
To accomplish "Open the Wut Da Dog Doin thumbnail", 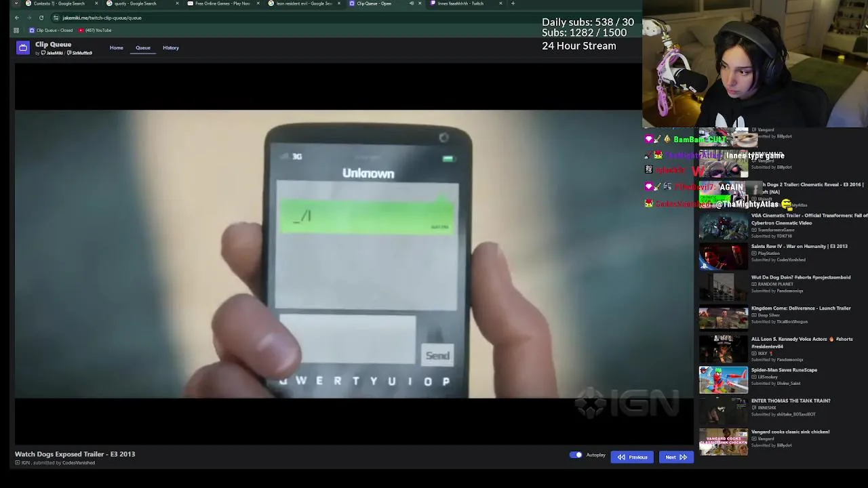I will 724,287.
